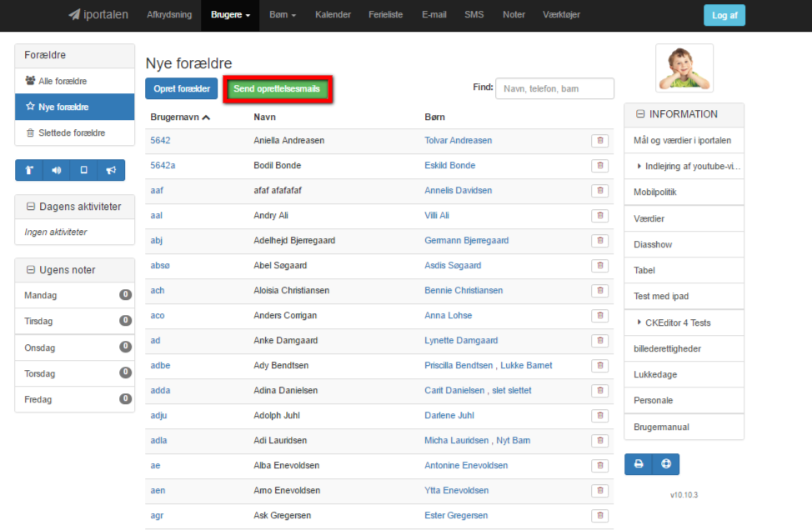Expand CKEditor 4 Tests item

pos(684,322)
